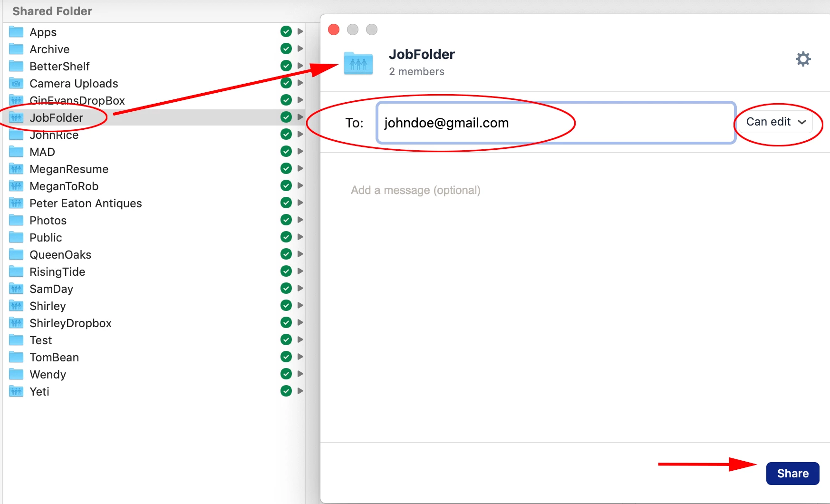
Task: Select the JohnRice folder row
Action: click(154, 135)
